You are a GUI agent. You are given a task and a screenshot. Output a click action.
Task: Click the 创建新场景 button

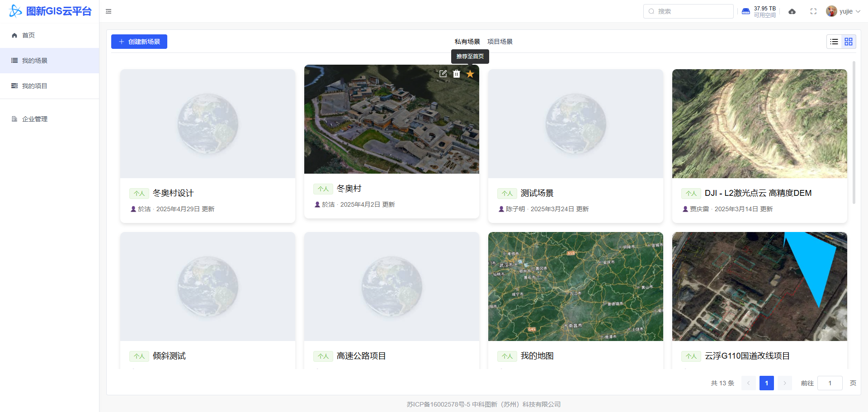(139, 42)
